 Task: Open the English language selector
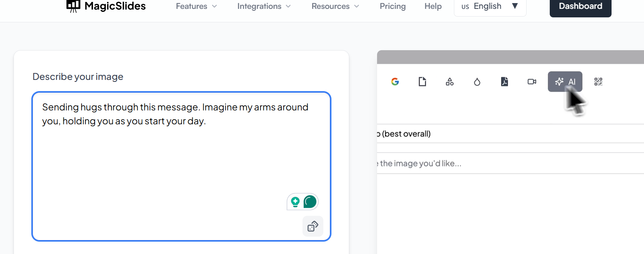(490, 6)
